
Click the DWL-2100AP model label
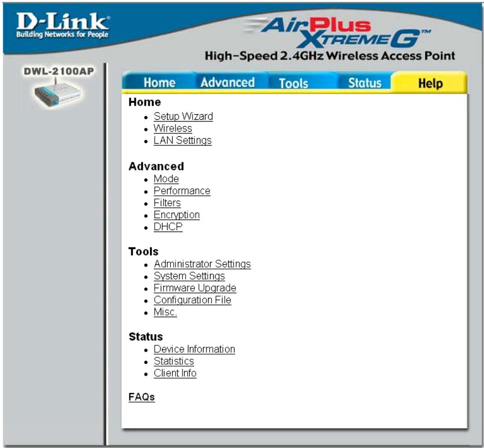58,71
